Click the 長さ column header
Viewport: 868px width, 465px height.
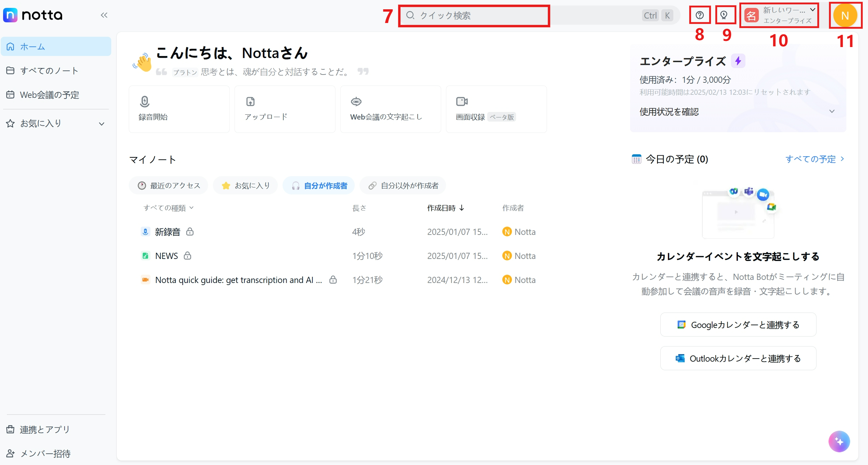[x=359, y=208]
